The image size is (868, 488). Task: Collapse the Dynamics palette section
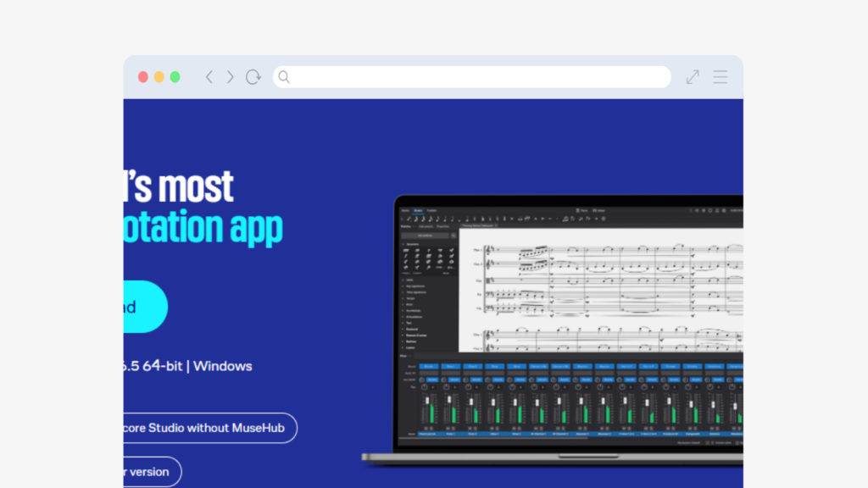pos(403,244)
